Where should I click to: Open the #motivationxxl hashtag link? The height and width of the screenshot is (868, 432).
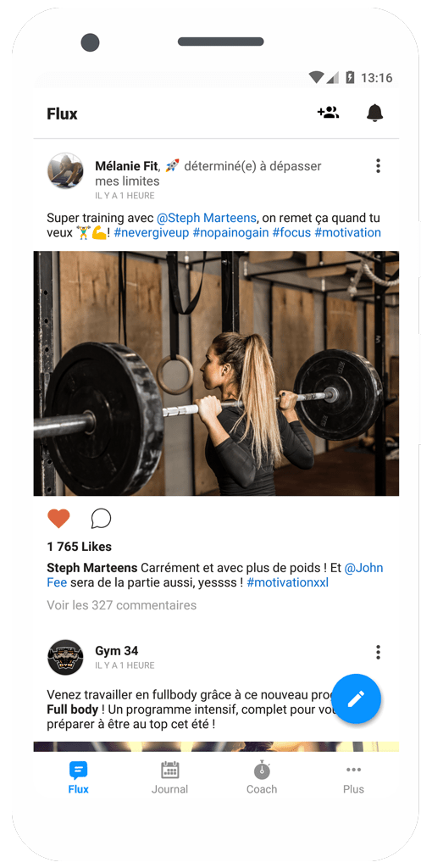tap(288, 582)
